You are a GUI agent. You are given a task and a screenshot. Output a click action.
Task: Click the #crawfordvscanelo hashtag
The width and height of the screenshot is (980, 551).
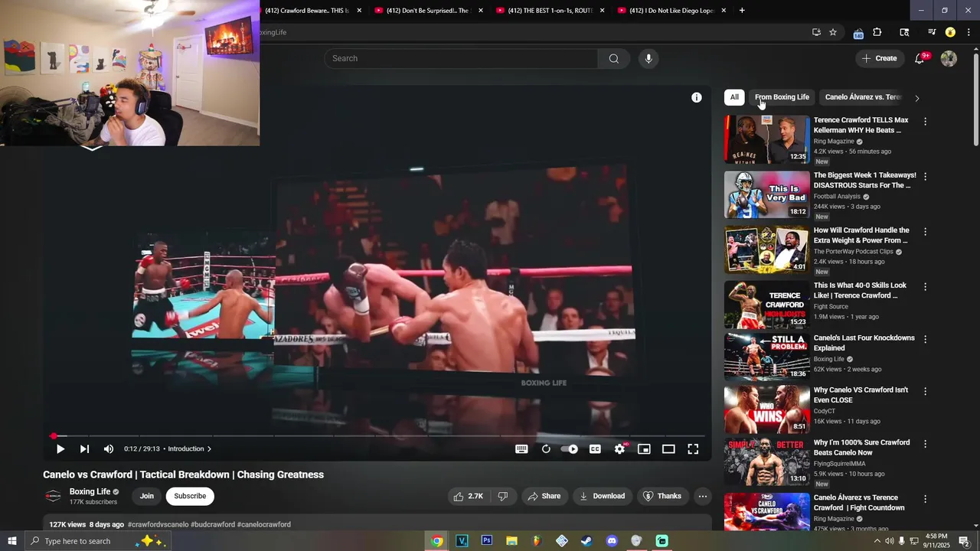point(158,524)
